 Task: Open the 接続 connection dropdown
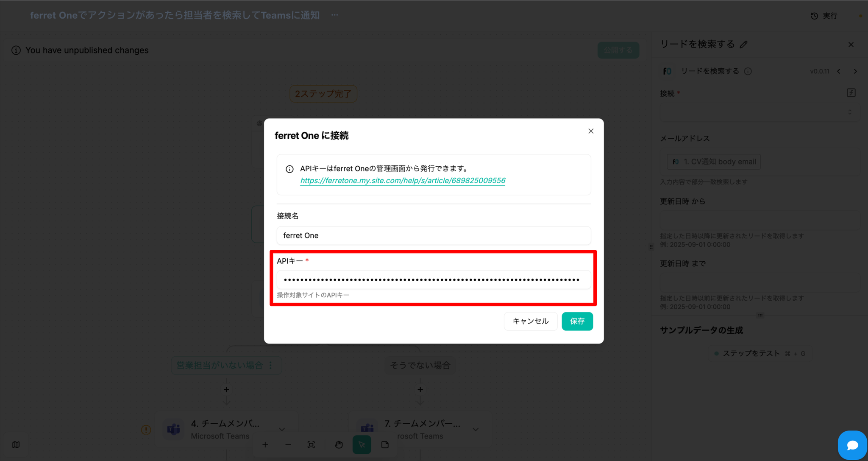pyautogui.click(x=759, y=112)
